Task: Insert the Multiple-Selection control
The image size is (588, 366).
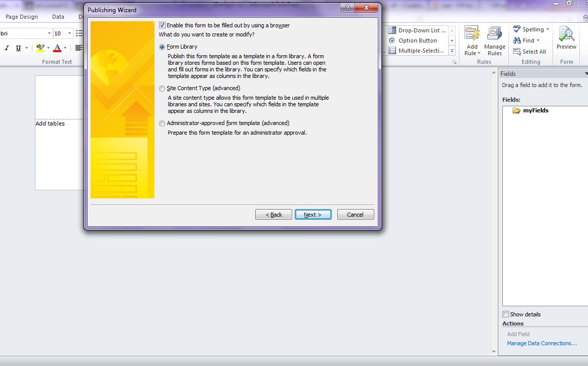Action: pyautogui.click(x=416, y=51)
